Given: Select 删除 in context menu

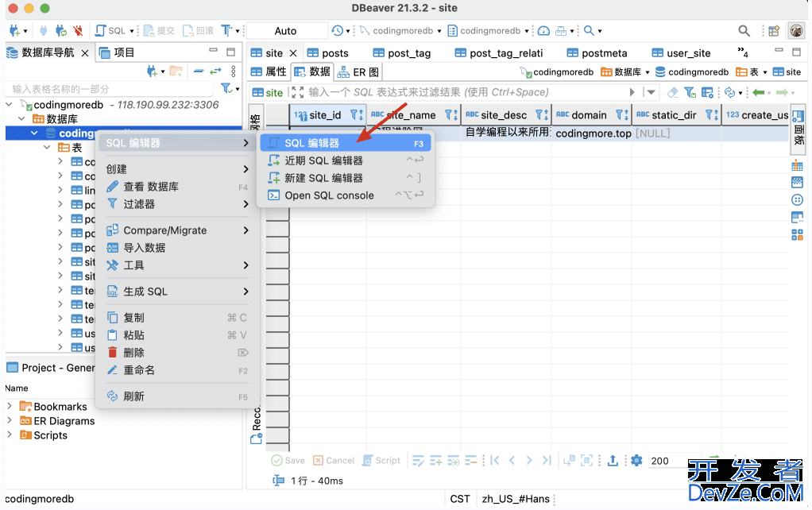Looking at the screenshot, I should [x=177, y=353].
